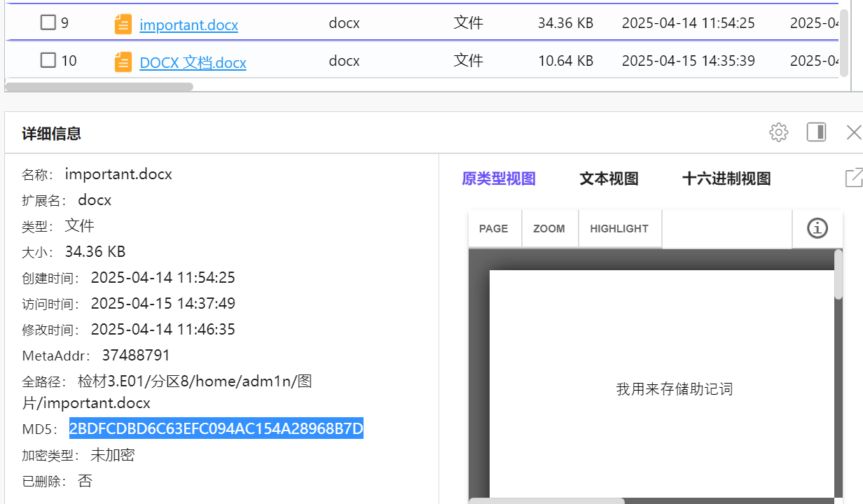Open the detail panel settings gear
Screen dimensions: 863x504
pyautogui.click(x=778, y=132)
